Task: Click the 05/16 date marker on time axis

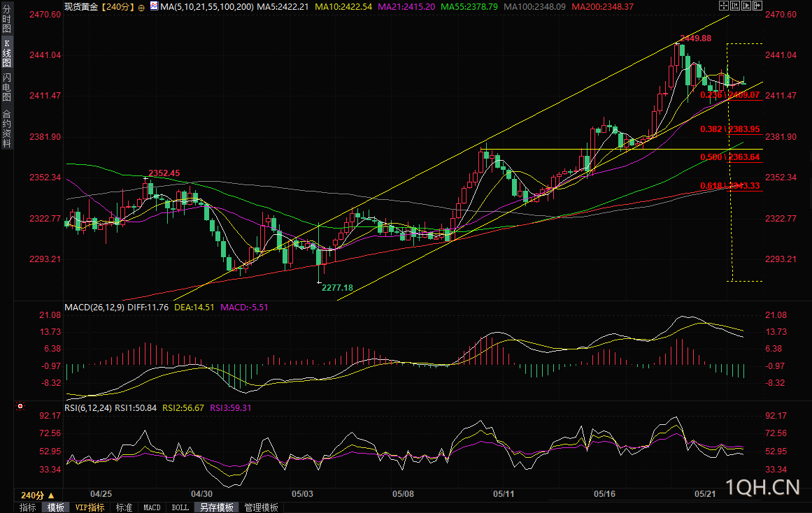Action: pos(604,494)
